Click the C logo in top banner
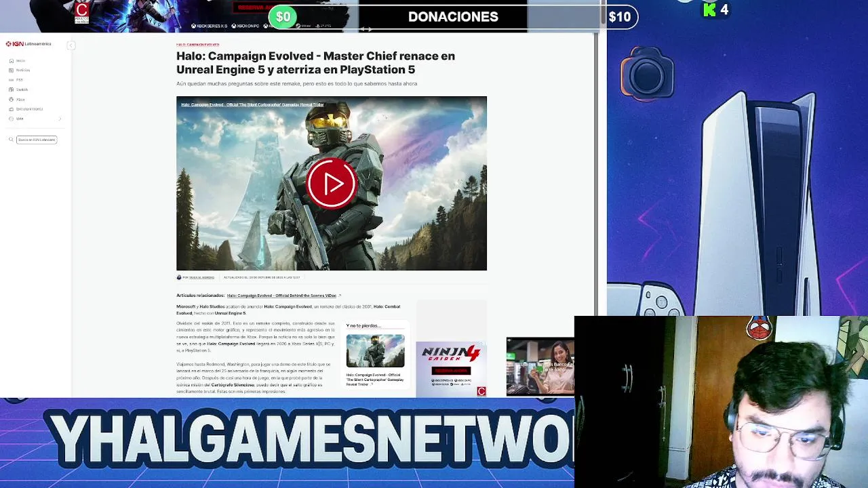Image resolution: width=868 pixels, height=488 pixels. [x=82, y=12]
